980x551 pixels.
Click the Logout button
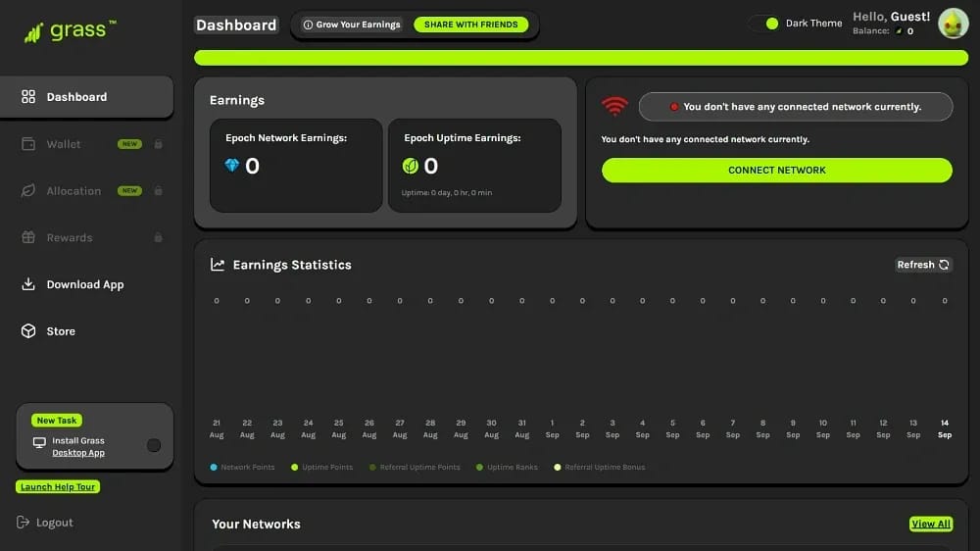(44, 523)
